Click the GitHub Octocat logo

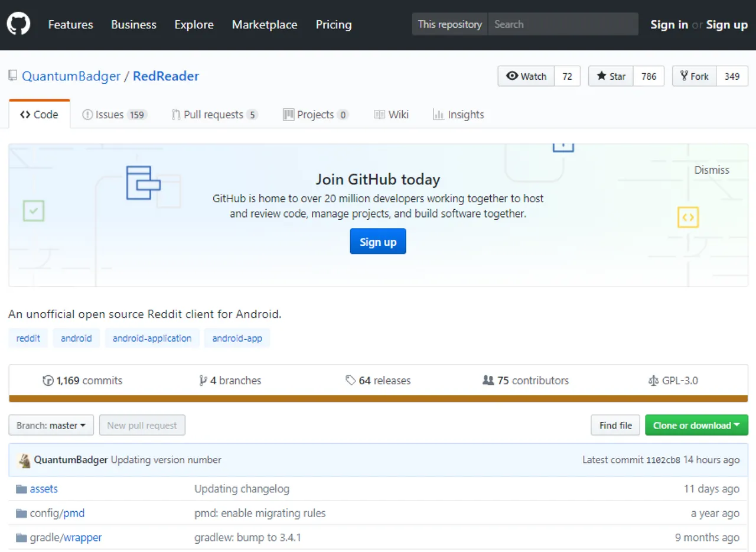pos(18,24)
